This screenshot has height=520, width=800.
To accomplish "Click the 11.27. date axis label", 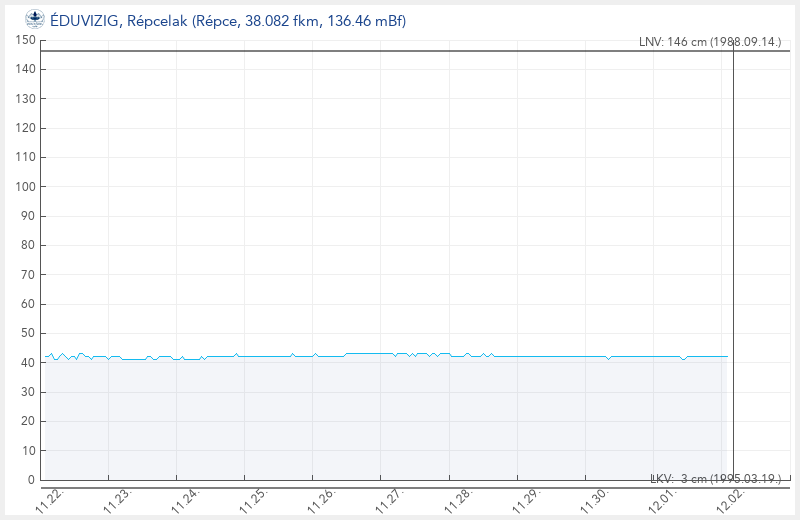I will [x=389, y=498].
